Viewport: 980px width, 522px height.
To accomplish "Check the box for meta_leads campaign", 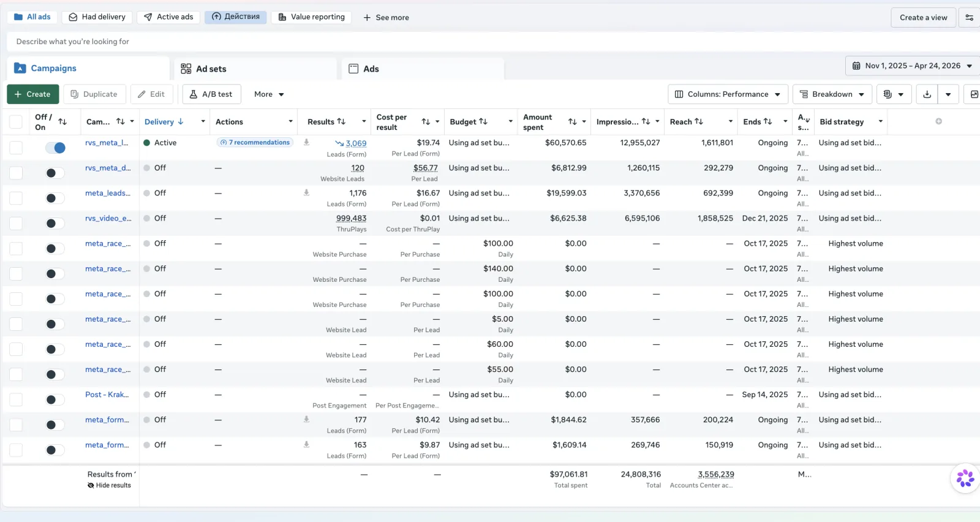I will pyautogui.click(x=16, y=198).
